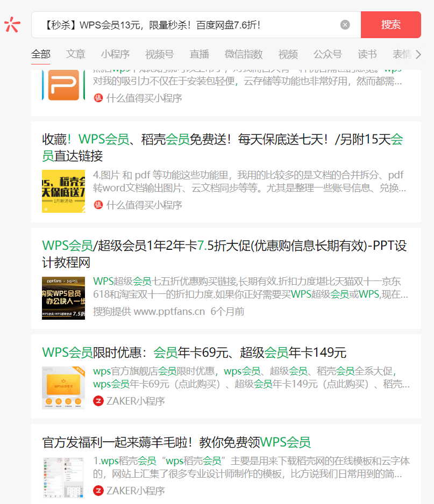Click 搜狗提供 www.pptfans.cn source text
Viewport: 434px width, 504px height.
click(149, 311)
